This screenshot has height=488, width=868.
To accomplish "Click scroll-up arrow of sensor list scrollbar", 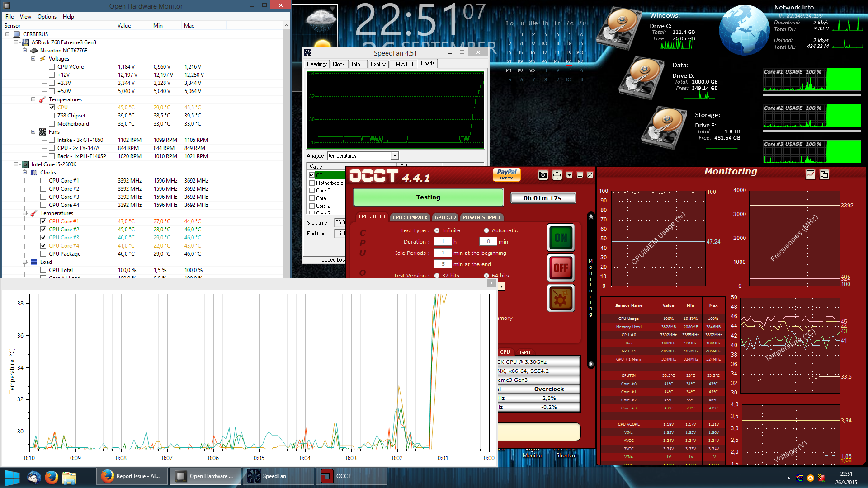I will [x=286, y=26].
